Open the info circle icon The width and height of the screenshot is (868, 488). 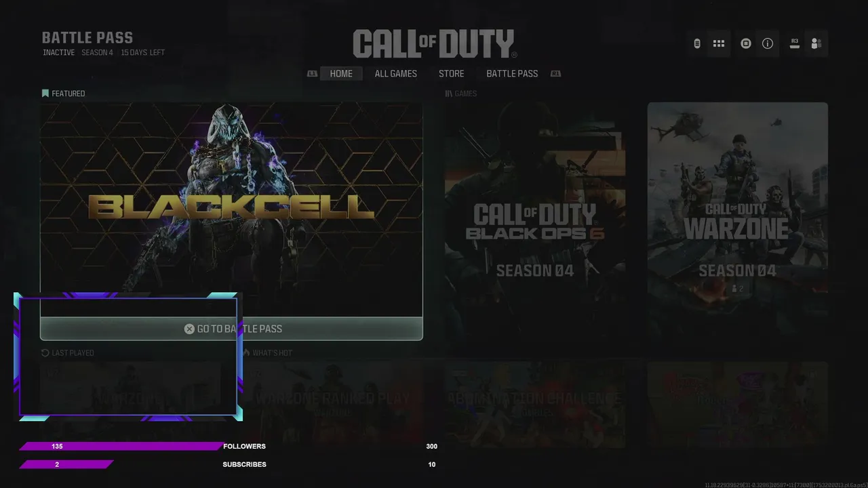point(768,43)
